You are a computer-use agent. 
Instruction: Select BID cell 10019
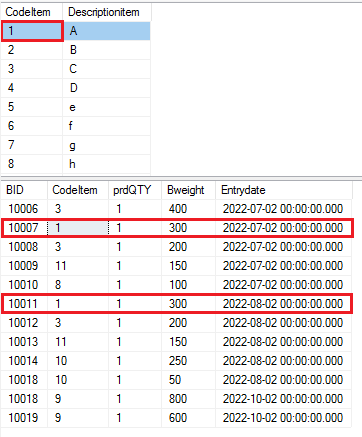coord(24,418)
